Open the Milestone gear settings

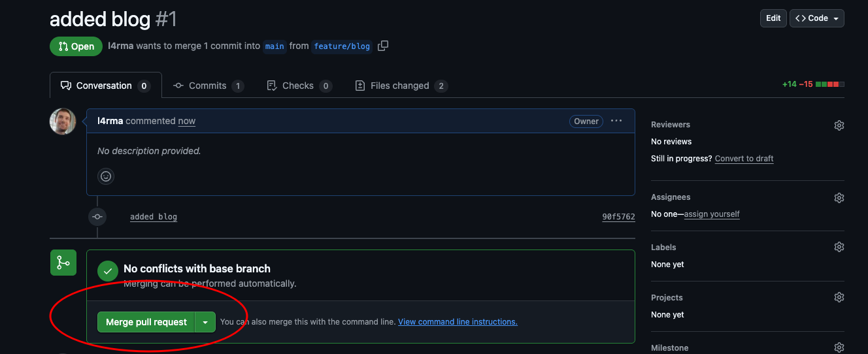(839, 347)
